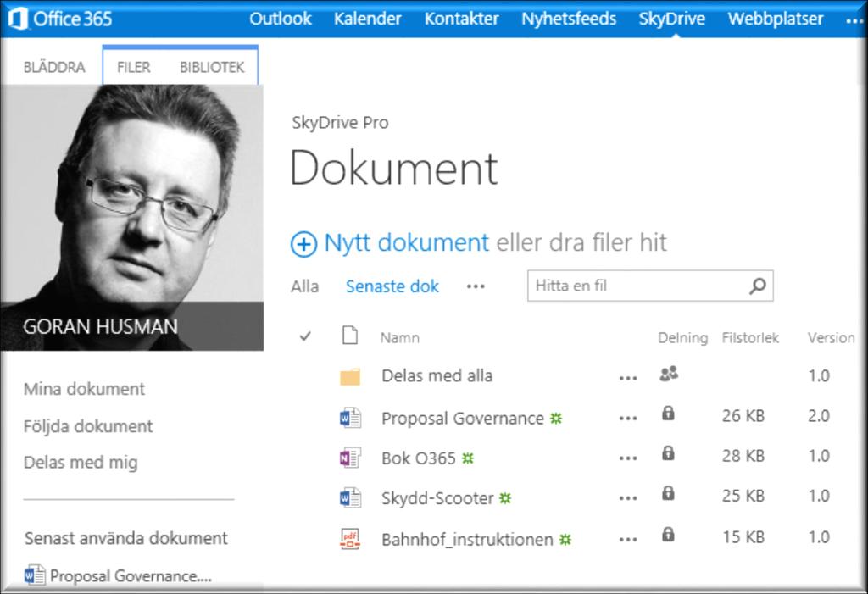Open the Skydd-Scooter file name
868x594 pixels.
437,498
